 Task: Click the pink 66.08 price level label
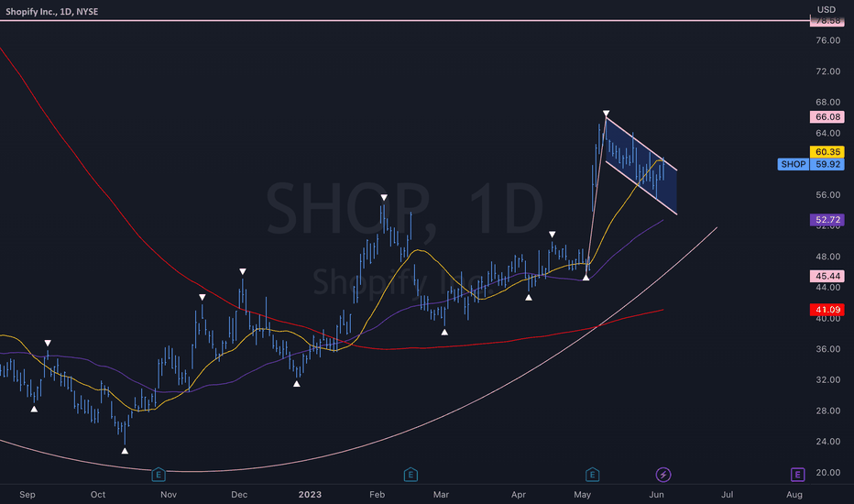pos(827,116)
